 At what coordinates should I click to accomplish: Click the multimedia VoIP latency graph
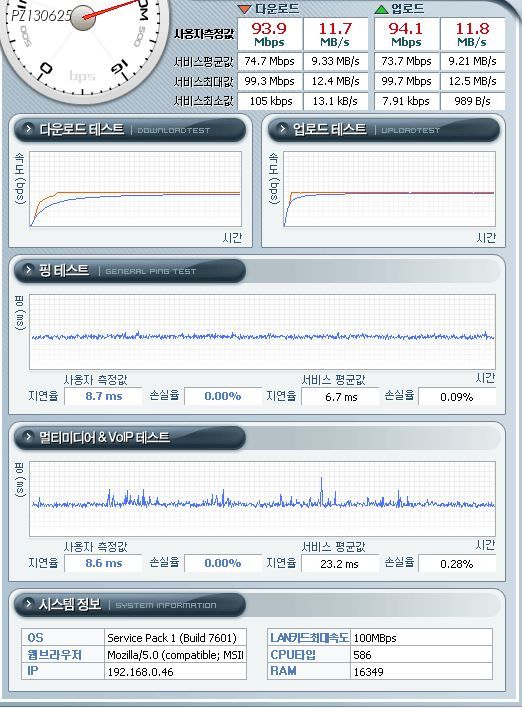[x=262, y=499]
